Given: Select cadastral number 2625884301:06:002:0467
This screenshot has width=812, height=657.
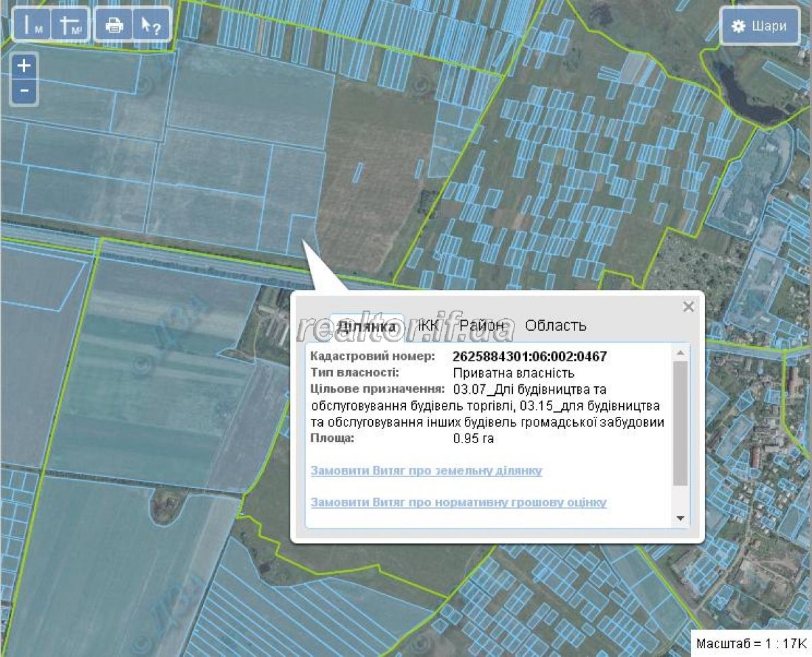Looking at the screenshot, I should [529, 357].
